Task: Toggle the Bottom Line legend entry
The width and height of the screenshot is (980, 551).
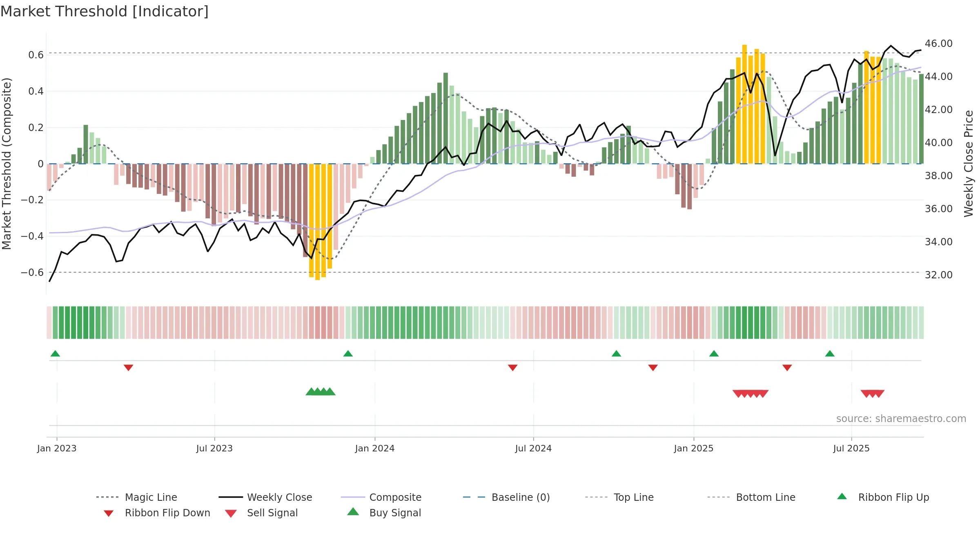Action: pyautogui.click(x=751, y=497)
